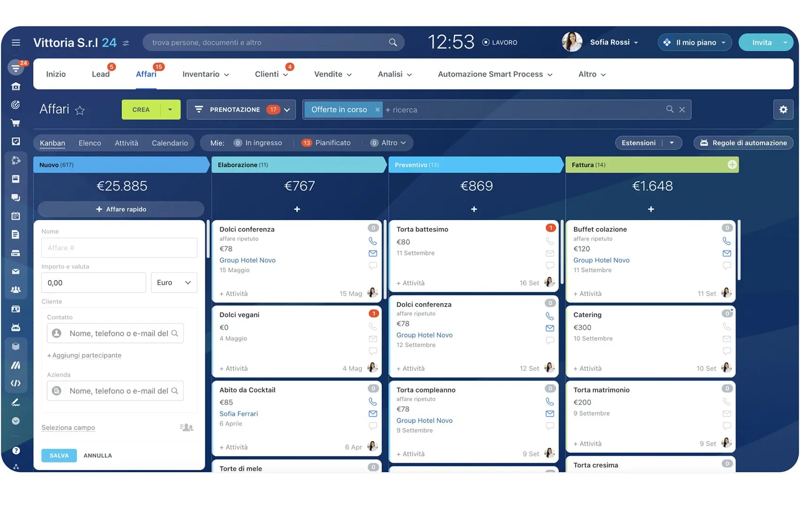This screenshot has width=800, height=532.
Task: Click the SALVA button
Action: click(x=59, y=455)
